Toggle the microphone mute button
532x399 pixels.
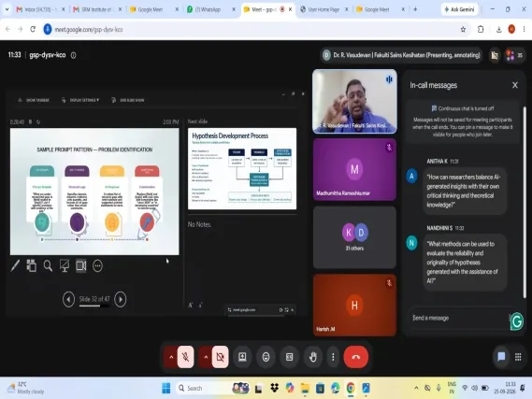coord(185,357)
